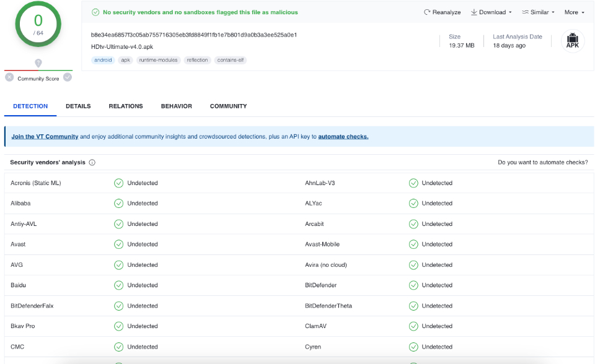
Task: Click the file hash b8e34ea6857f3c05...
Action: [x=194, y=35]
